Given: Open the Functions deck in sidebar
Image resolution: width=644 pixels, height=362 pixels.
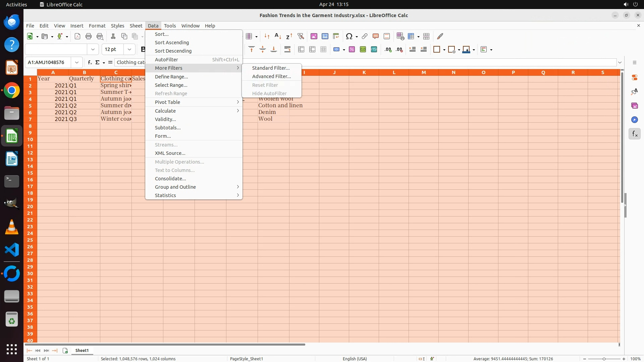Looking at the screenshot, I should click(634, 134).
